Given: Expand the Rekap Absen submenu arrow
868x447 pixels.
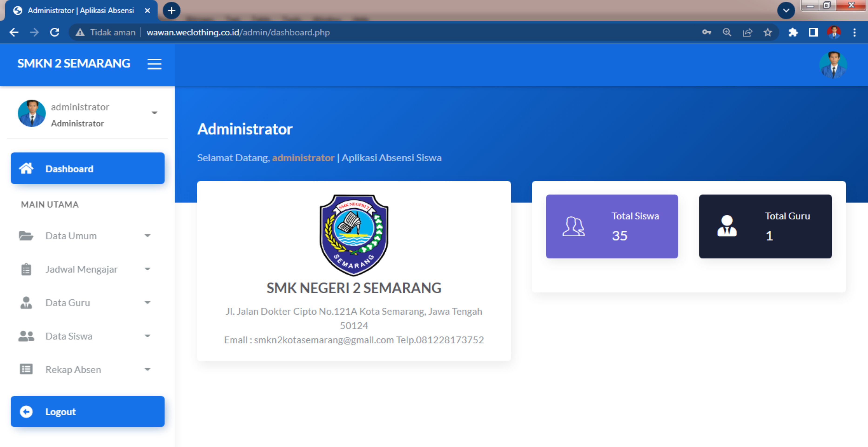Looking at the screenshot, I should pyautogui.click(x=147, y=369).
